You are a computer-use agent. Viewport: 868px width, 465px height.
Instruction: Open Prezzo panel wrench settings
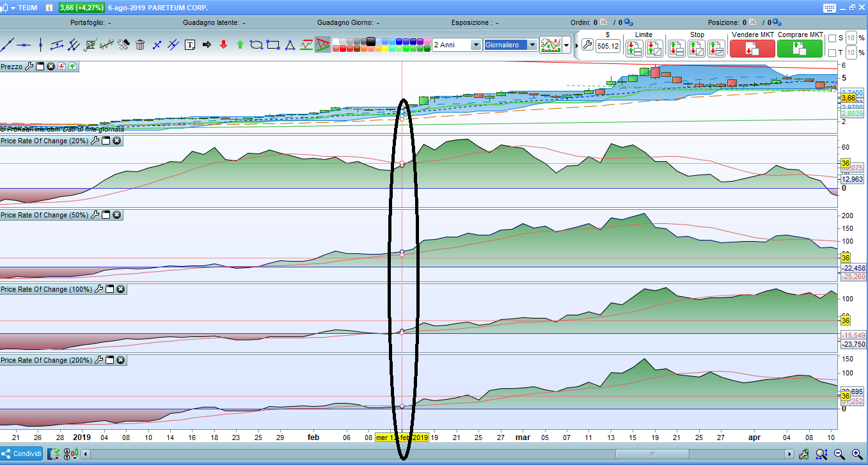(x=29, y=66)
